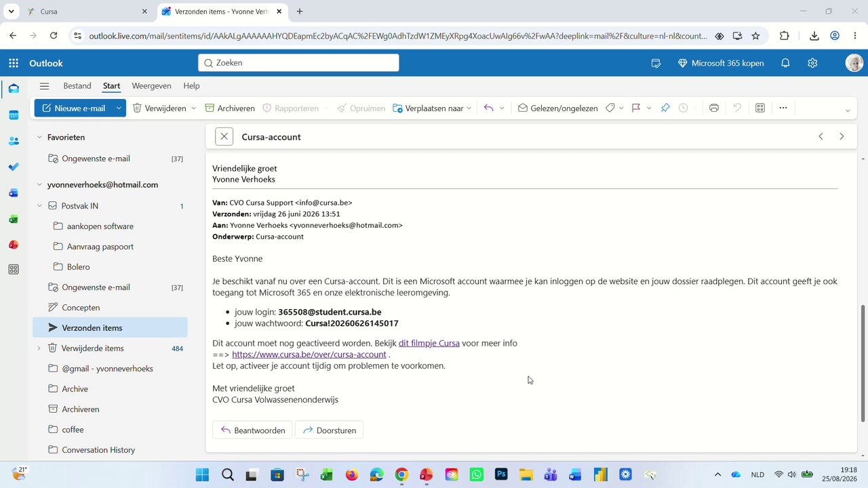Open People contacts in the left rail
868x488 pixels.
(14, 141)
